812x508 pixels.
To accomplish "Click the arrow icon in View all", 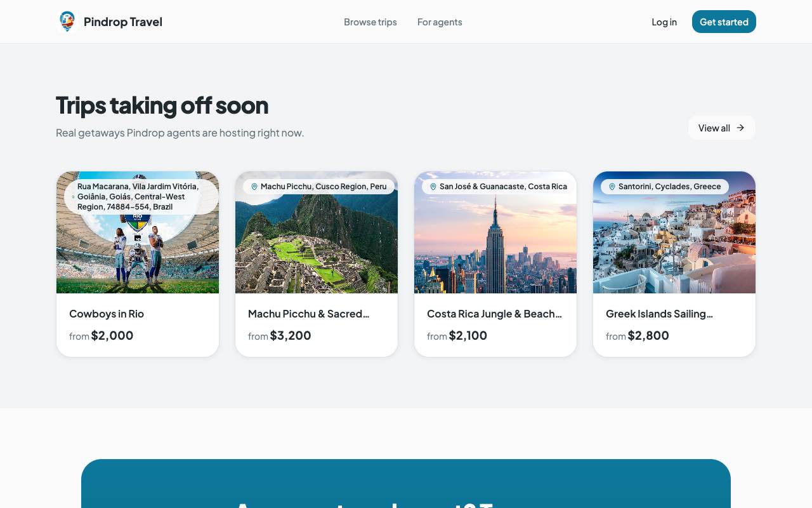I will (x=740, y=128).
